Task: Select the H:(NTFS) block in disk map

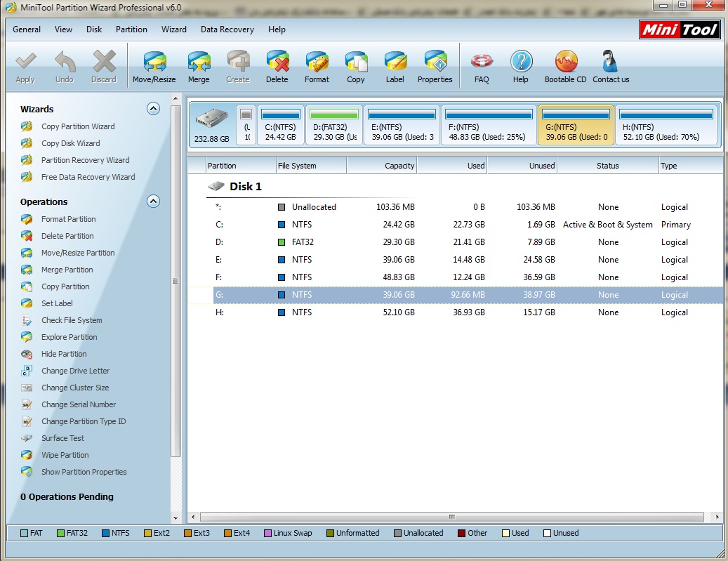Action: coord(666,126)
